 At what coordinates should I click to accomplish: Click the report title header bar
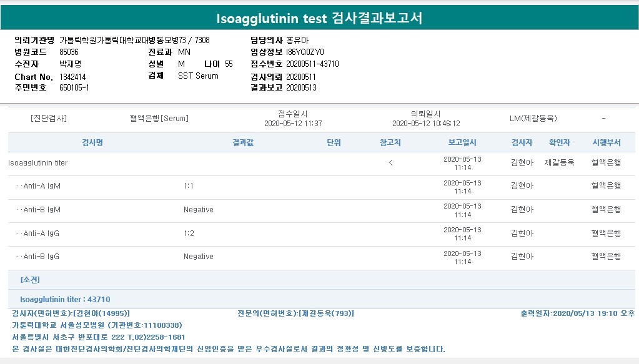(319, 18)
